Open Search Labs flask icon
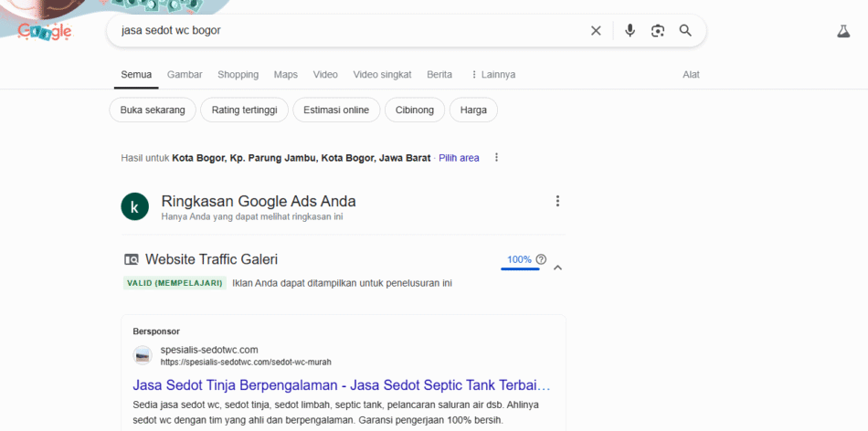 842,31
